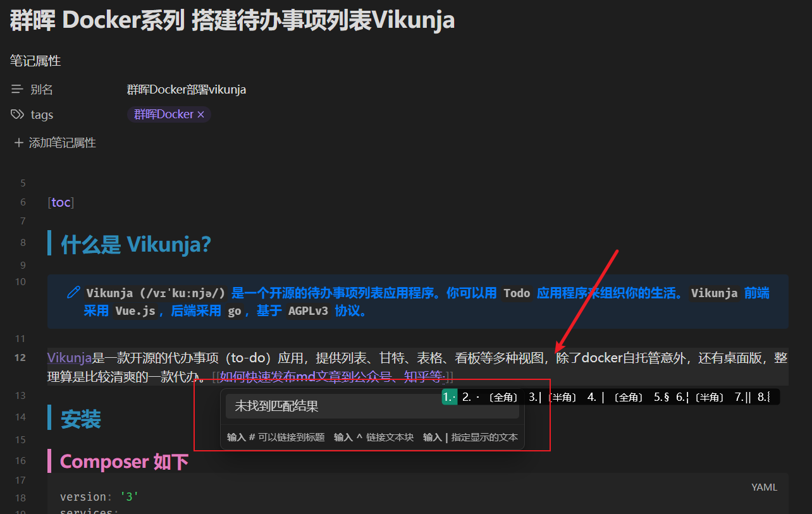Click the 未找到匹配结果 suggestion row
Image resolution: width=812 pixels, height=514 pixels.
tap(372, 406)
